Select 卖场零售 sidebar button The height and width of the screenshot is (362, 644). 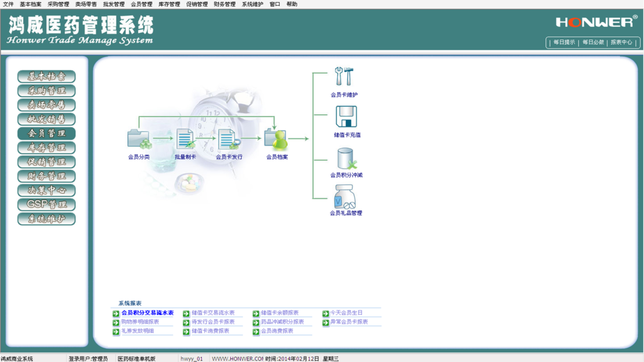(x=47, y=105)
